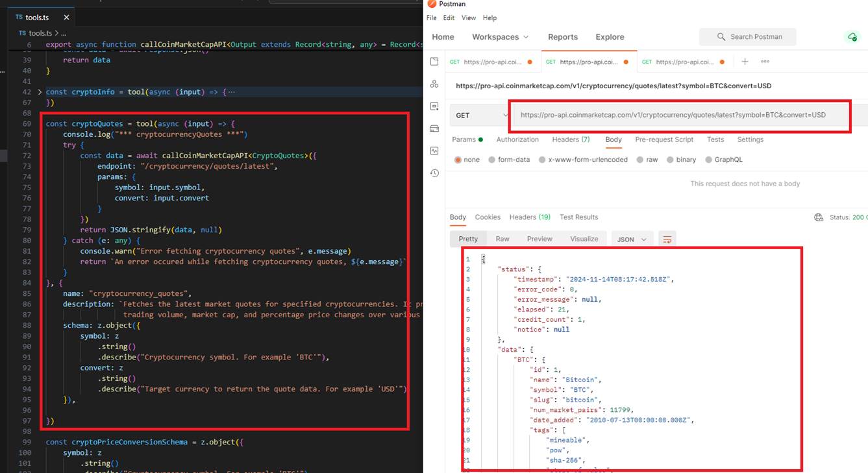Switch to the Params request tab
868x473 pixels.
point(467,139)
